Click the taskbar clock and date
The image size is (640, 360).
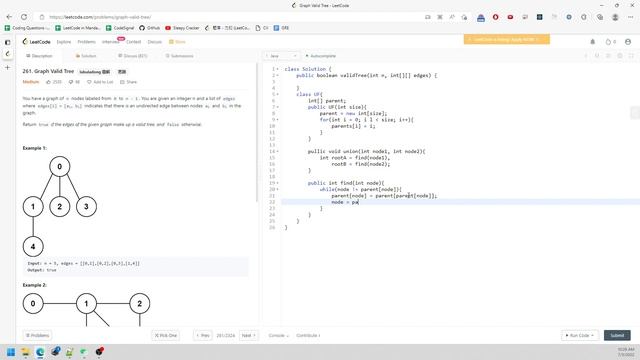(626, 352)
